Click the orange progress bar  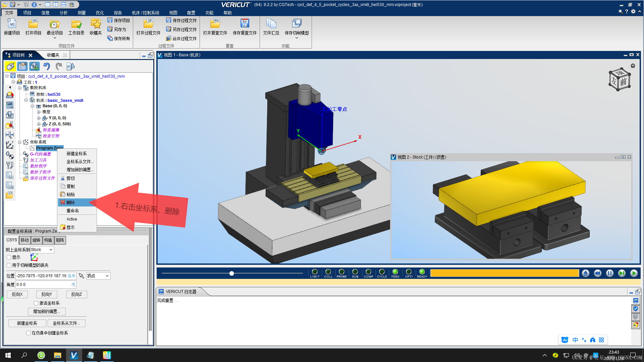point(504,273)
